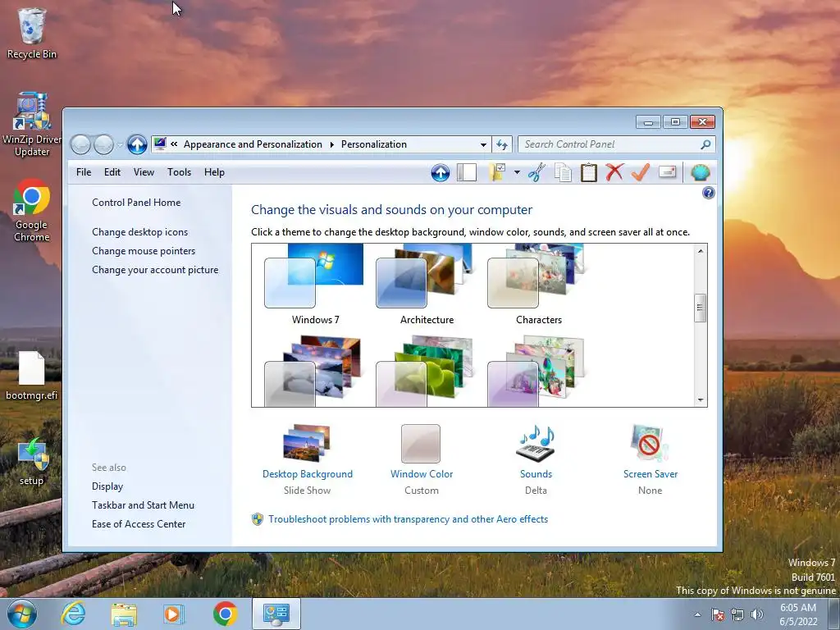Image resolution: width=840 pixels, height=630 pixels.
Task: Show hidden tray icons arrow
Action: pos(697,614)
